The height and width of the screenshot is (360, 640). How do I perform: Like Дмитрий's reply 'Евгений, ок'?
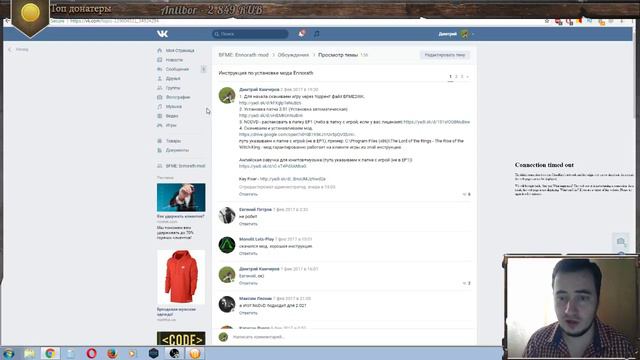coord(467,283)
